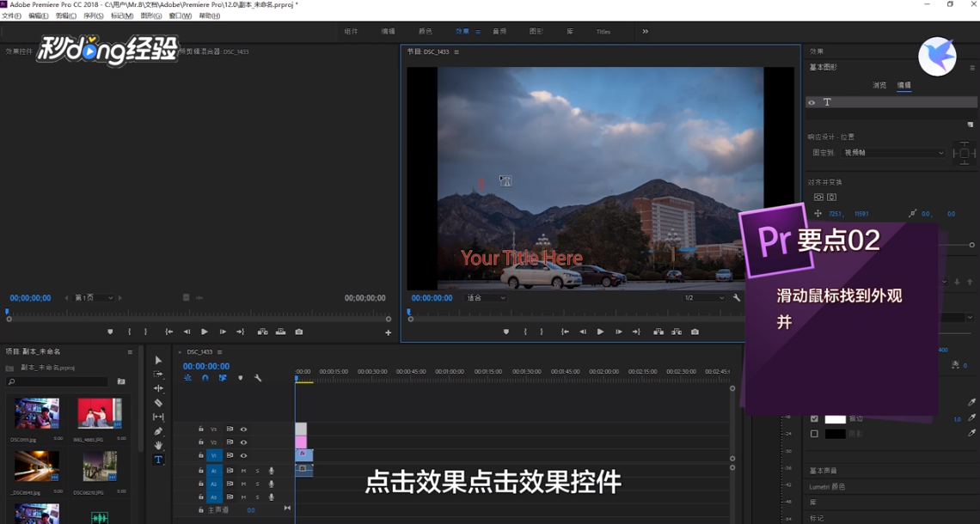This screenshot has width=980, height=524.
Task: Open 剪辑(C) menu
Action: 65,15
